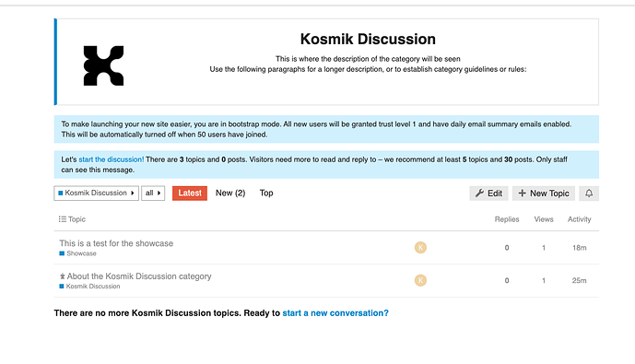635x364 pixels.
Task: Select the Latest tab
Action: pyautogui.click(x=190, y=194)
